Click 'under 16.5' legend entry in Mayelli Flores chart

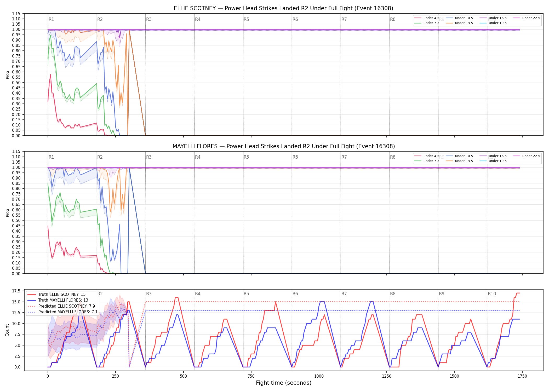click(493, 156)
